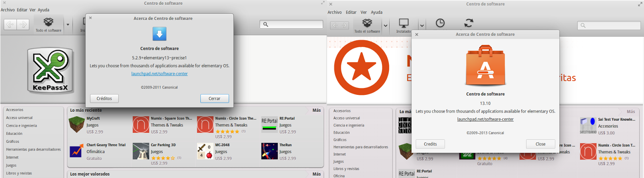Open Archivo menu in left window
This screenshot has width=644, height=178.
pos(8,10)
